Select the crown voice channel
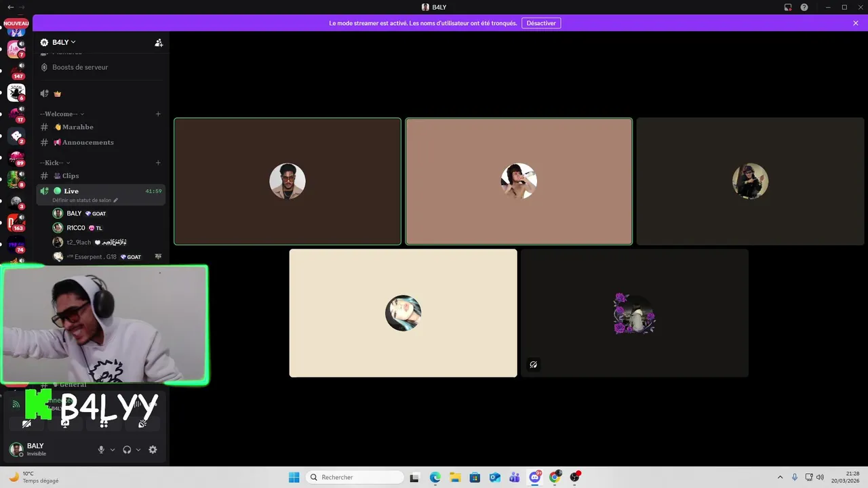 tap(58, 94)
